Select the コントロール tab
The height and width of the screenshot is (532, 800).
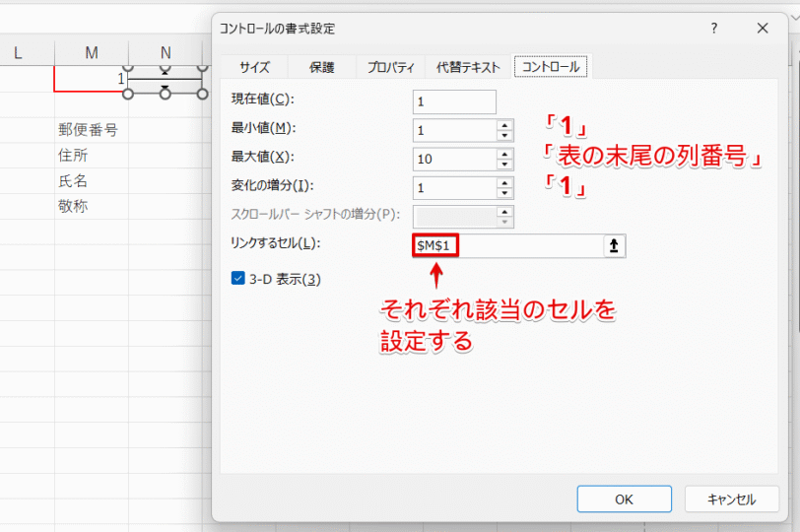[551, 66]
